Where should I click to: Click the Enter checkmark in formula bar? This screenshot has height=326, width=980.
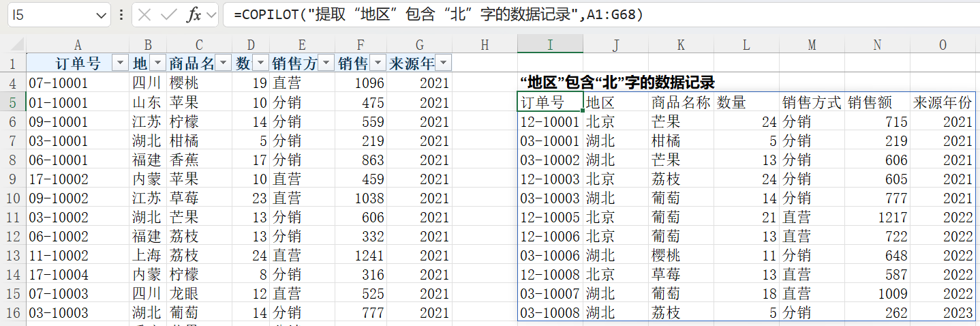pyautogui.click(x=168, y=14)
